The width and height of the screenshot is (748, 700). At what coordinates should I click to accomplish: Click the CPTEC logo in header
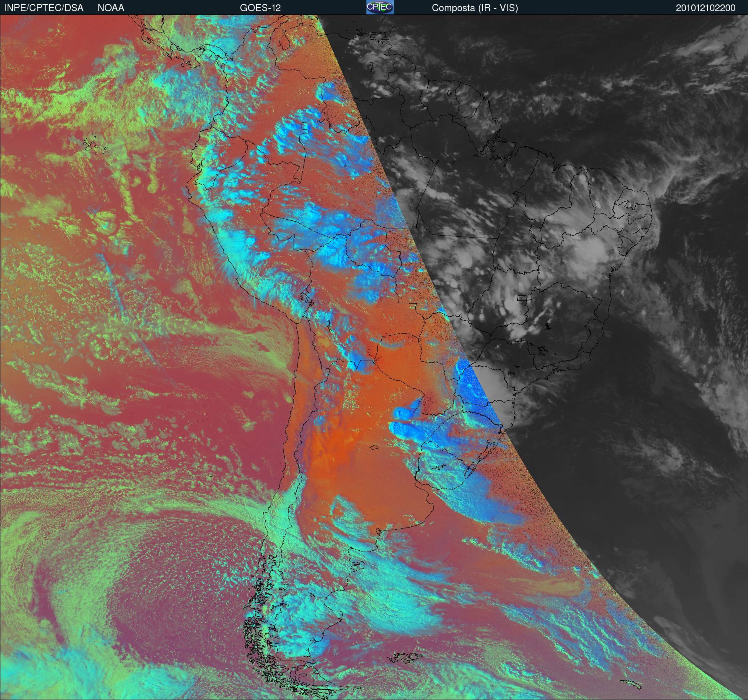click(x=380, y=7)
